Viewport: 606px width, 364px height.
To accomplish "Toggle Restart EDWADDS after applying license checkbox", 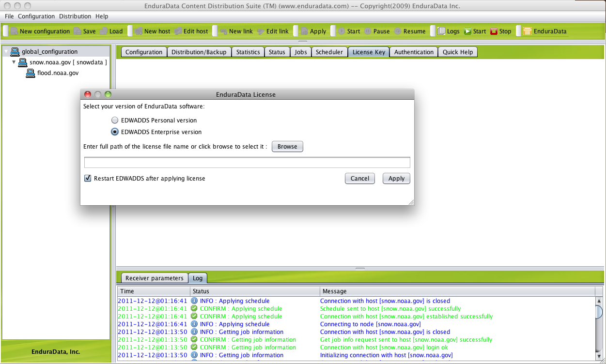I will tap(88, 178).
